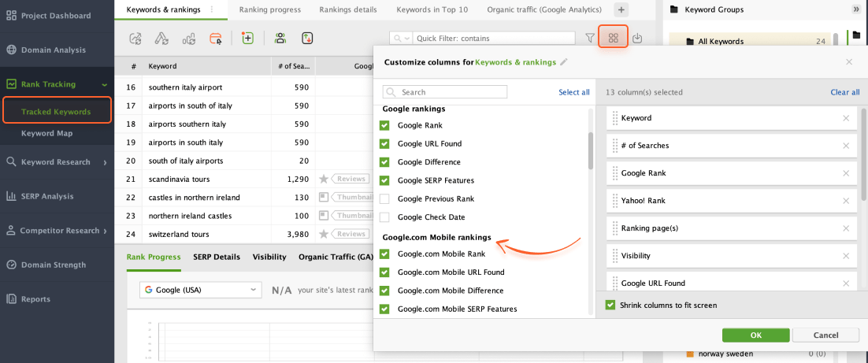The width and height of the screenshot is (868, 363).
Task: Open Google (USA) search engine dropdown
Action: 200,290
